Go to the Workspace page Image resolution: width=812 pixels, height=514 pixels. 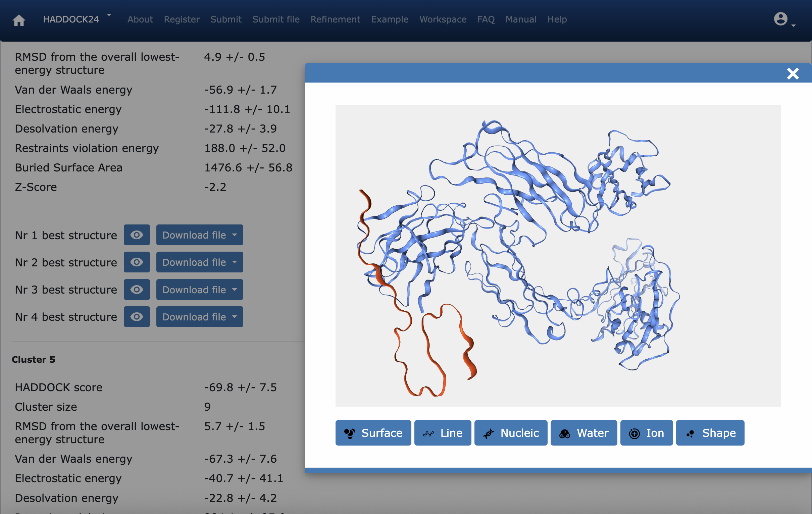coord(443,19)
